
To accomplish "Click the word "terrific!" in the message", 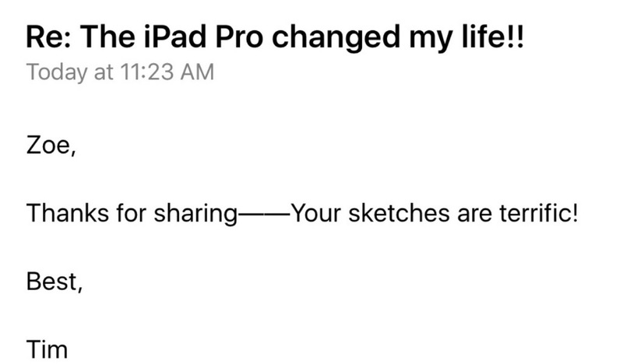I will (538, 213).
